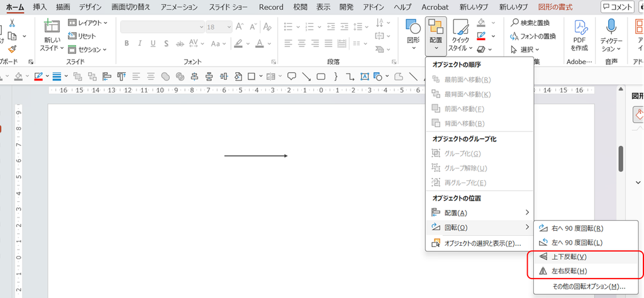Toggle left text alignment in paragraph group

point(288,43)
